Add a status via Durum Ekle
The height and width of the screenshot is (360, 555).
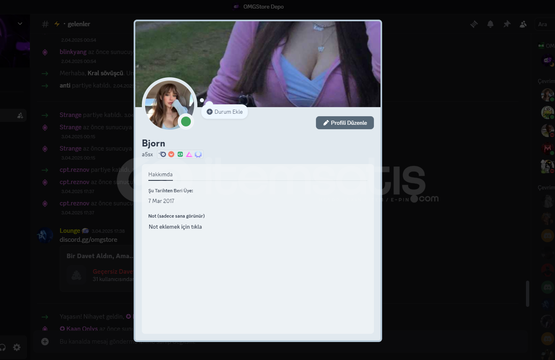(x=225, y=112)
